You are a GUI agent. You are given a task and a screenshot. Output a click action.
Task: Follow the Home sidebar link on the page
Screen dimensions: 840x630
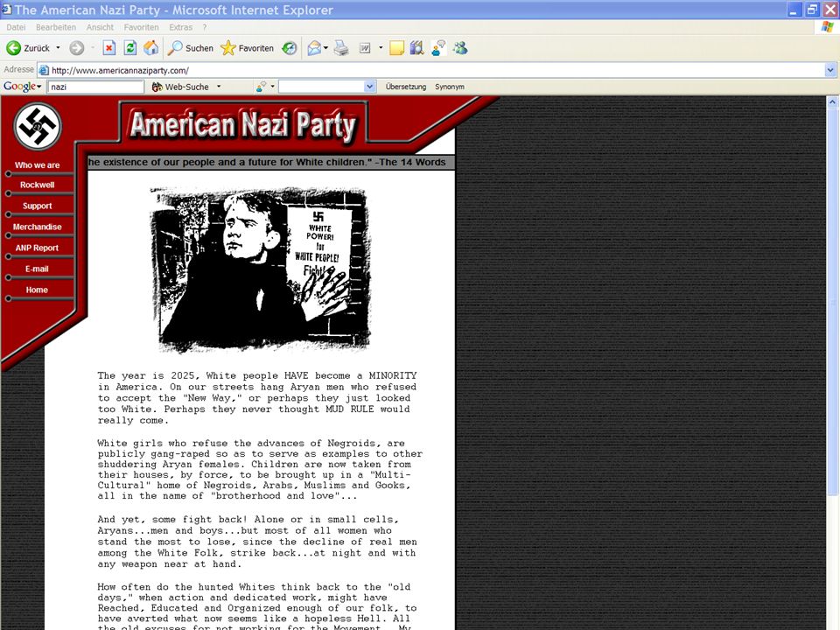pos(37,290)
